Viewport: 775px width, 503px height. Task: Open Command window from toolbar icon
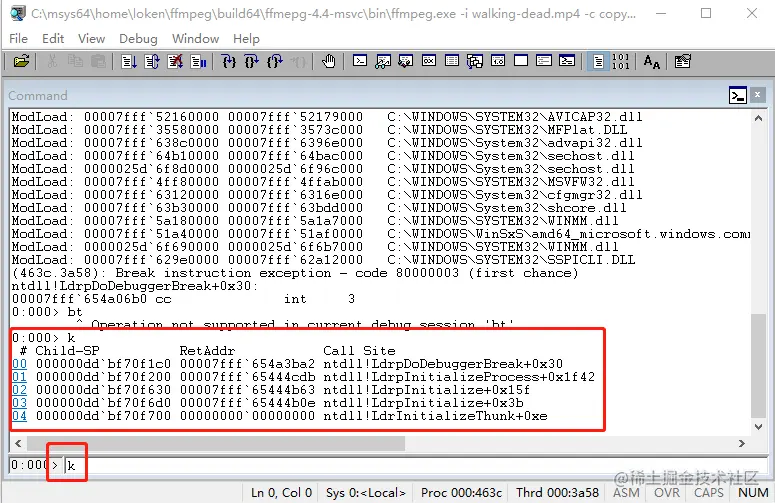360,61
